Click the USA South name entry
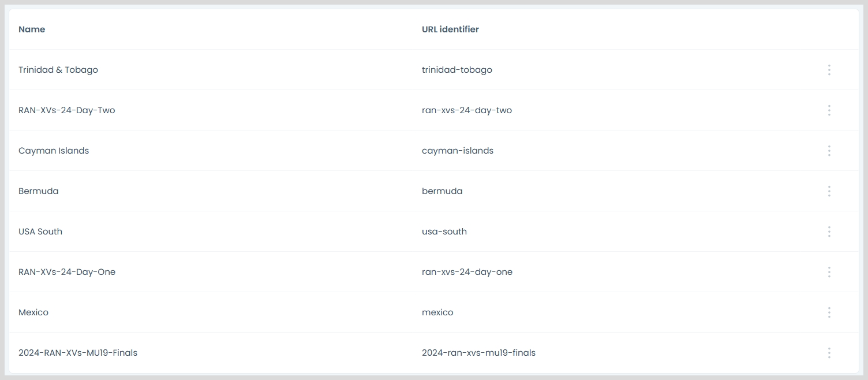The width and height of the screenshot is (868, 380). [x=40, y=232]
